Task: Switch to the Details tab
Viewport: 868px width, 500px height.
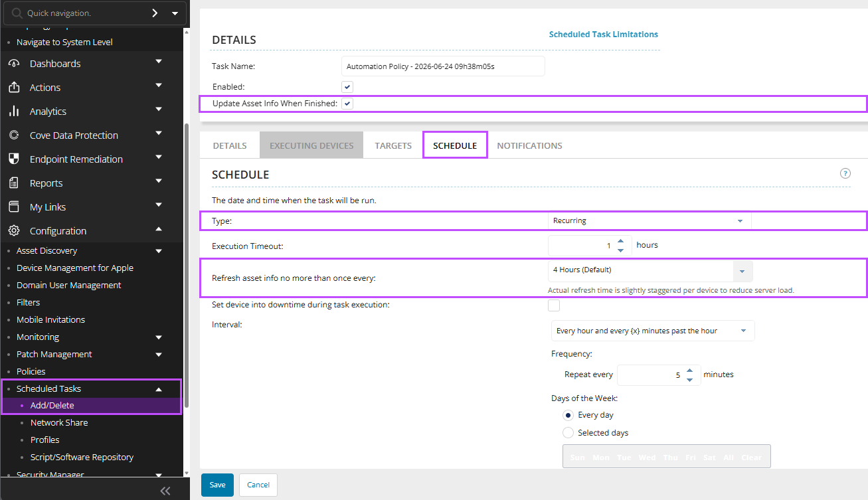Action: (x=230, y=145)
